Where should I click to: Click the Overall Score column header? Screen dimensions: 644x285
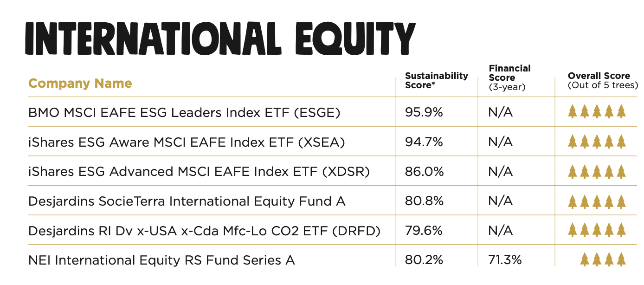tap(599, 80)
